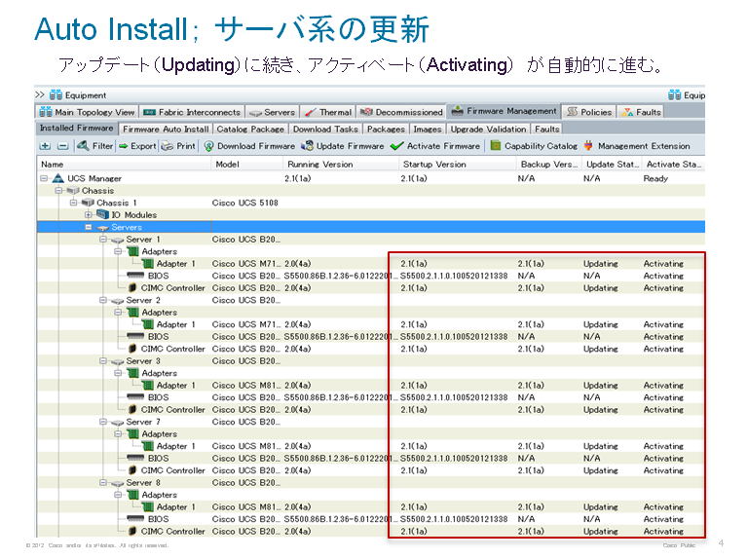Export the firmware table
This screenshot has width=748, height=560.
pyautogui.click(x=136, y=146)
